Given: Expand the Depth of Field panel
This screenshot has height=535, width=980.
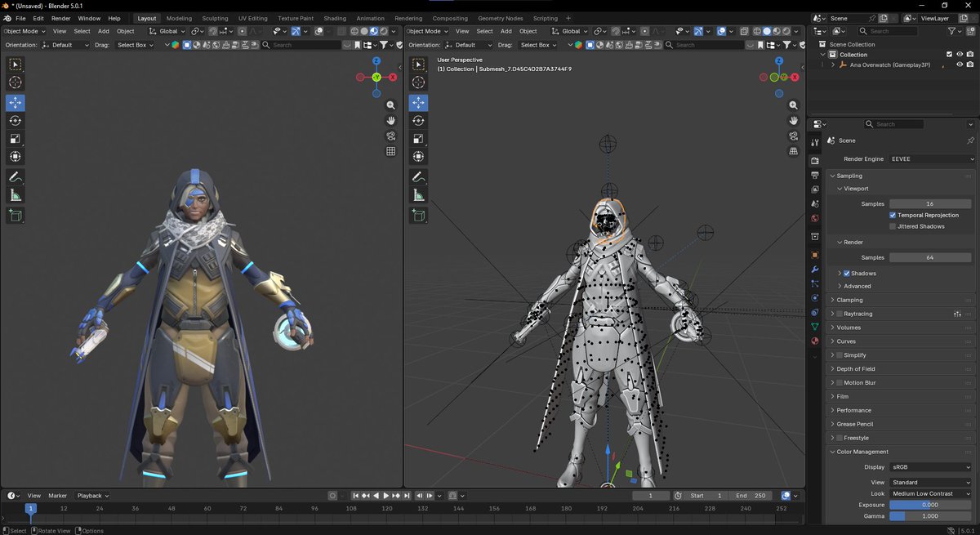Looking at the screenshot, I should click(901, 369).
